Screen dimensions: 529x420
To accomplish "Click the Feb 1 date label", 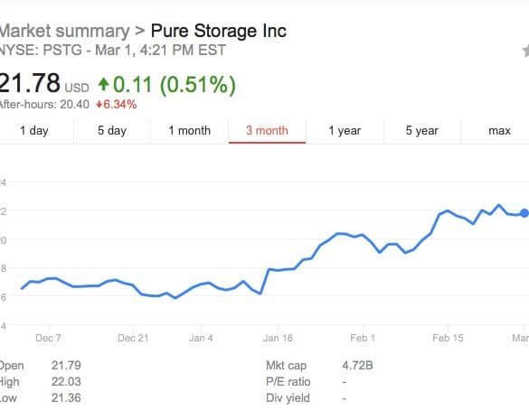I will click(363, 338).
